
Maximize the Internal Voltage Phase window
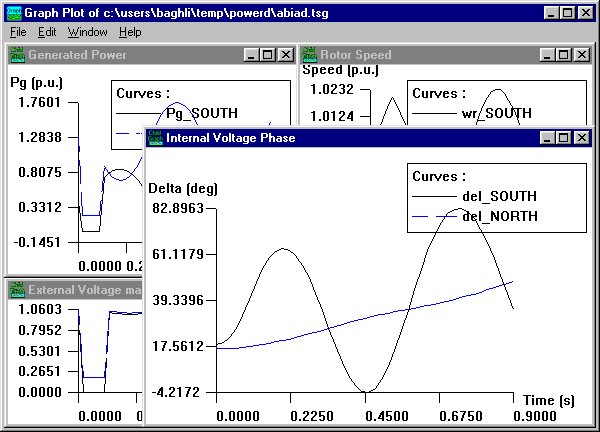(564, 138)
